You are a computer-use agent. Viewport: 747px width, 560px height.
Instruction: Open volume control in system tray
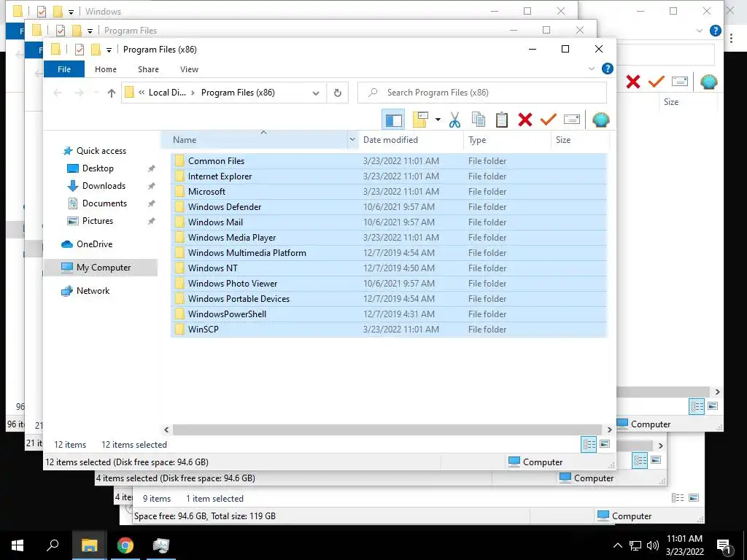coord(653,545)
